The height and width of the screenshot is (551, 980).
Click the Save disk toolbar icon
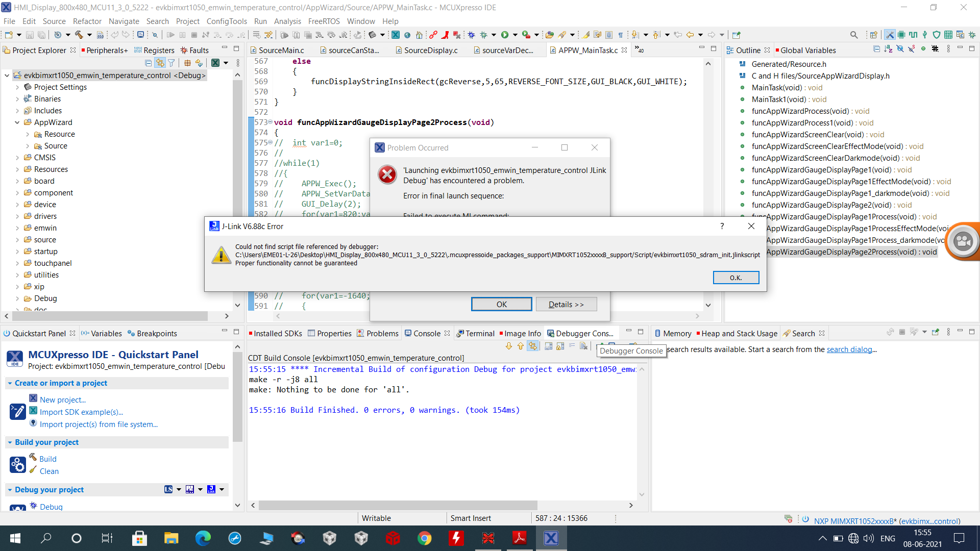coord(30,35)
